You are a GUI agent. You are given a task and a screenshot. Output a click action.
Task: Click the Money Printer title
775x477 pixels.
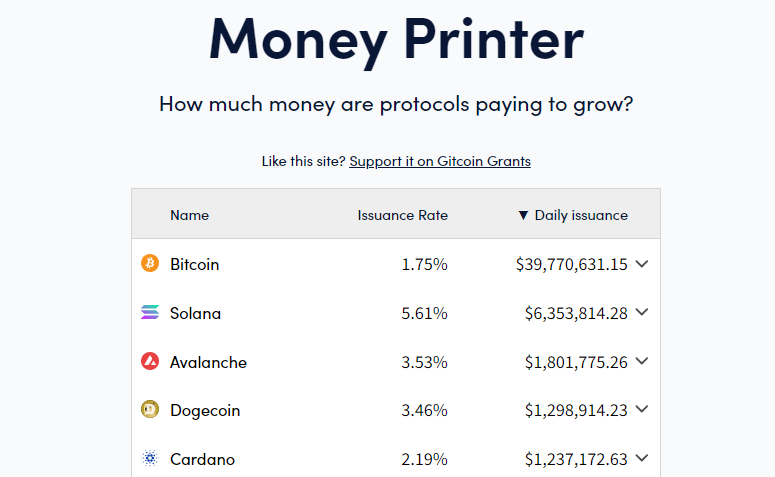pyautogui.click(x=396, y=41)
